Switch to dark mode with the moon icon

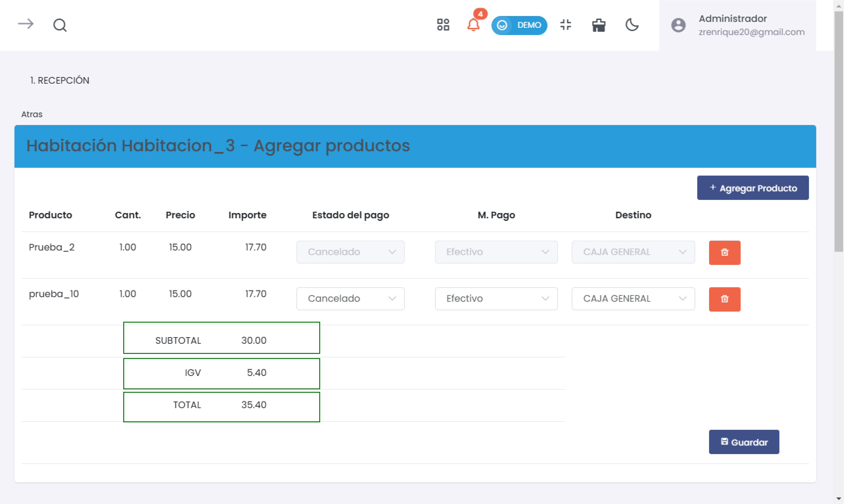click(x=632, y=25)
